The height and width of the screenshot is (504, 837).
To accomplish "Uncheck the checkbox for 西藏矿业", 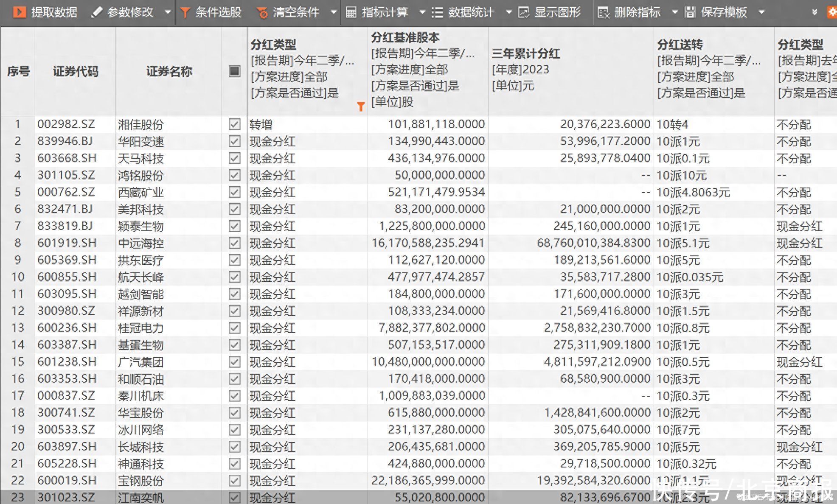I will point(234,192).
